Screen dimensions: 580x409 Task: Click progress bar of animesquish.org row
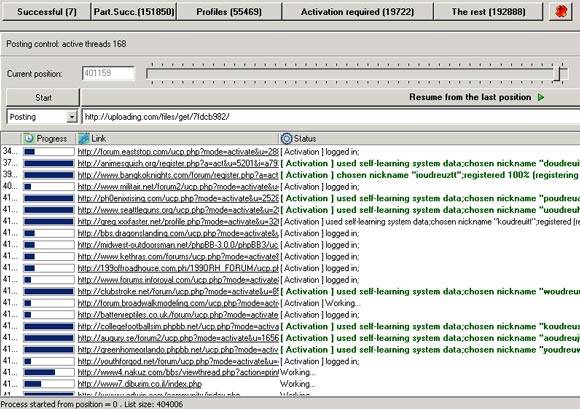point(49,163)
